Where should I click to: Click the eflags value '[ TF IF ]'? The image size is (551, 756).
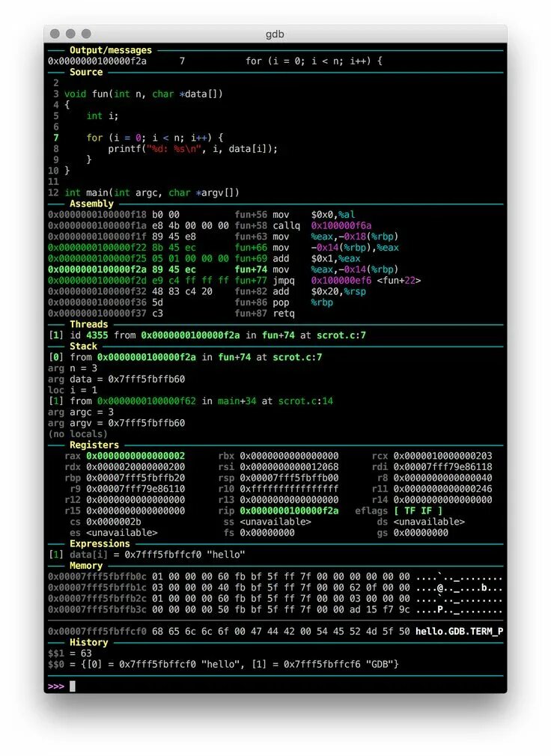coord(418,510)
